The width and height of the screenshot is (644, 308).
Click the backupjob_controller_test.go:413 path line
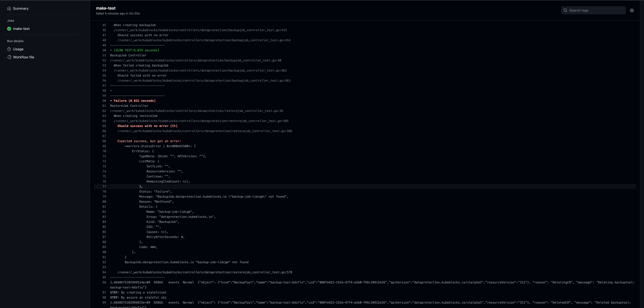tap(200, 30)
